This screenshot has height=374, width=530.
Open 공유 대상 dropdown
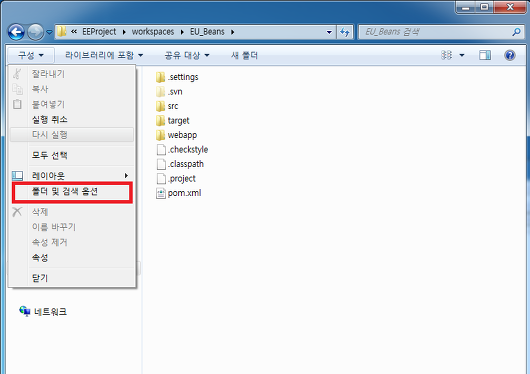point(187,55)
